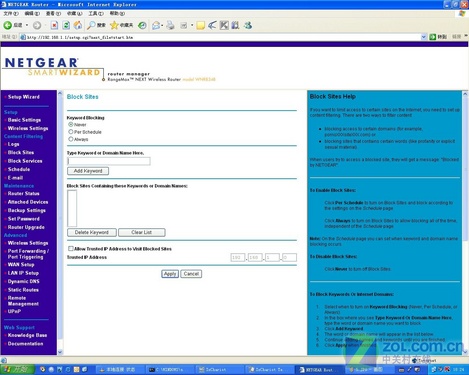Open the Search magnifier icon
The height and width of the screenshot is (375, 469).
coord(91,25)
